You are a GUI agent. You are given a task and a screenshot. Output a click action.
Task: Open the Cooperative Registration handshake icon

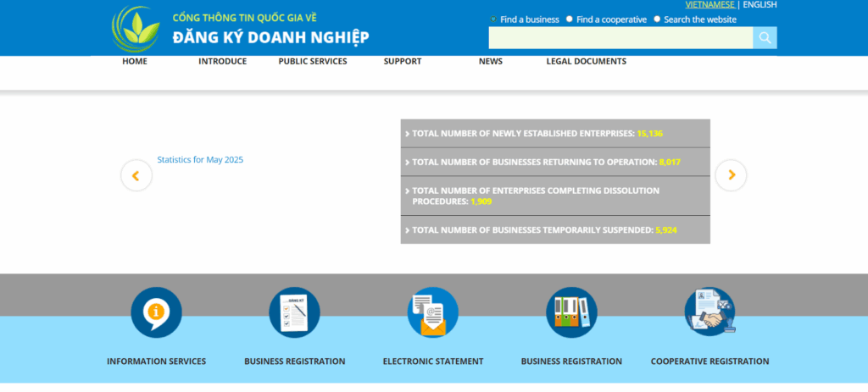(x=709, y=312)
